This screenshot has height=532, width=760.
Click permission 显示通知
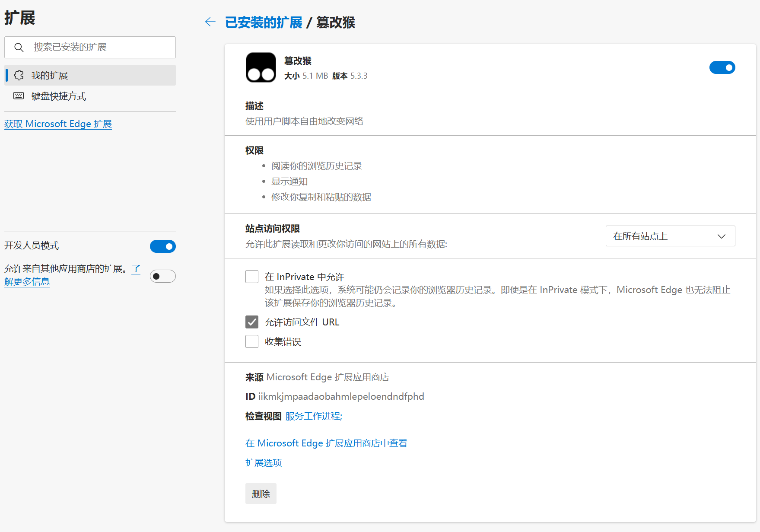(x=289, y=182)
